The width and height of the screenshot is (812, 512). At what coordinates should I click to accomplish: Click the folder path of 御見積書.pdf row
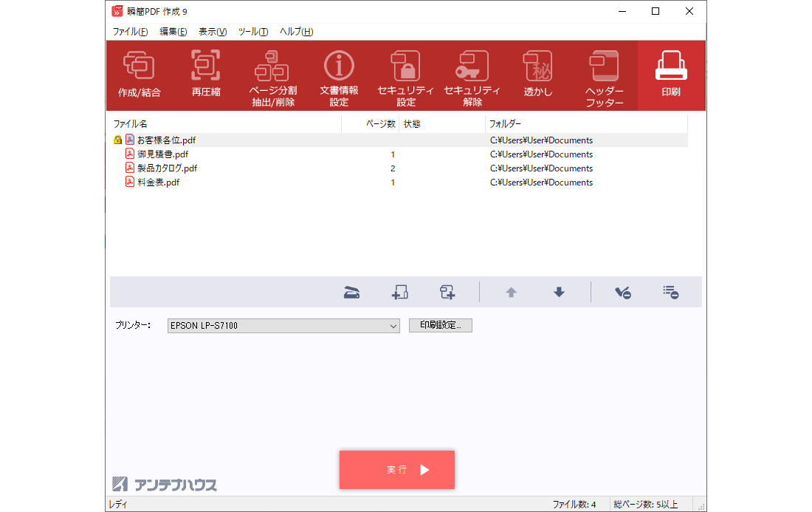click(541, 154)
